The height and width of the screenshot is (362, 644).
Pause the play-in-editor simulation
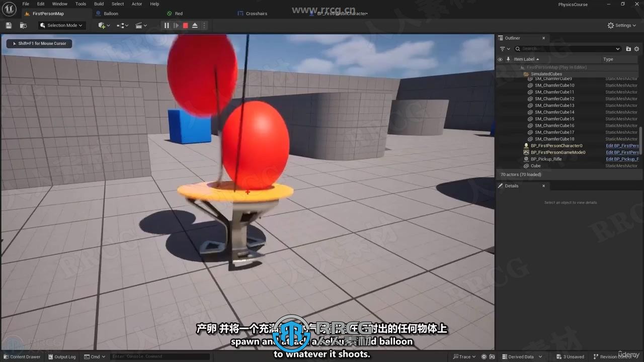pyautogui.click(x=167, y=25)
